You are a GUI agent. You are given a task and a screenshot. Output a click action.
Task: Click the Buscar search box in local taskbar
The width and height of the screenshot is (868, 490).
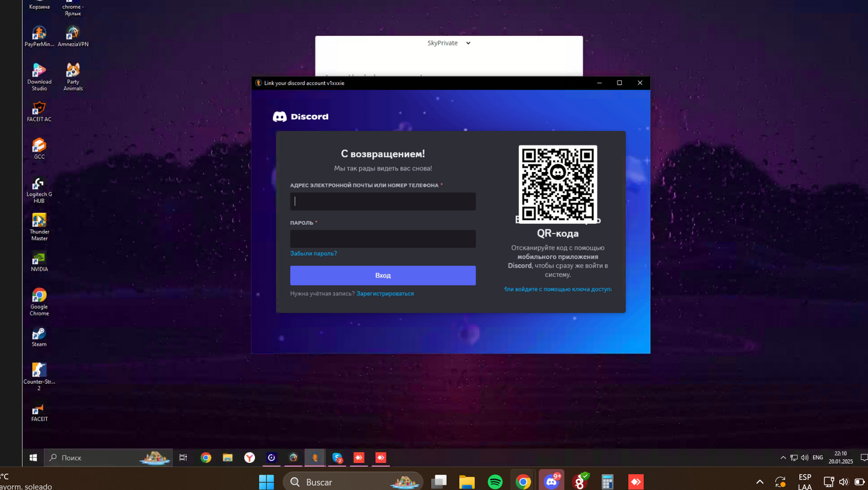[x=353, y=481]
